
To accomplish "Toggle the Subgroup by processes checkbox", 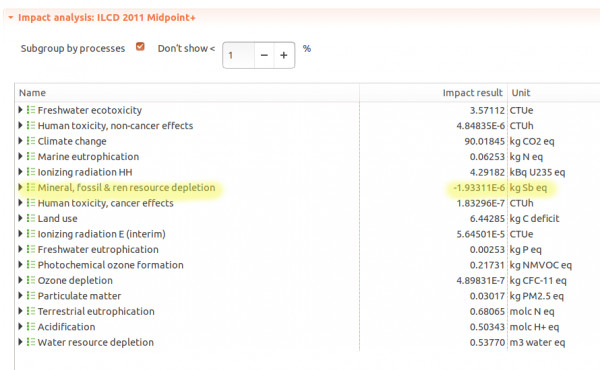I will (140, 47).
